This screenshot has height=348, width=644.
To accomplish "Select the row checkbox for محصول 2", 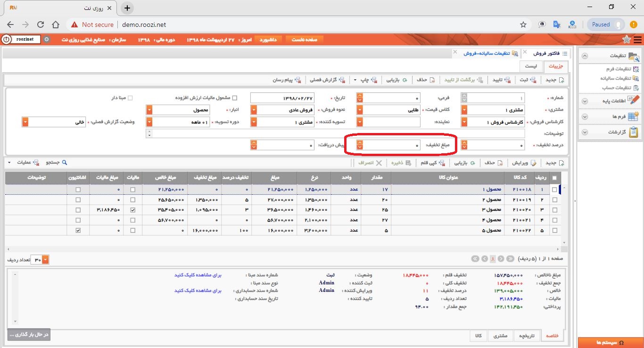I will pyautogui.click(x=554, y=200).
